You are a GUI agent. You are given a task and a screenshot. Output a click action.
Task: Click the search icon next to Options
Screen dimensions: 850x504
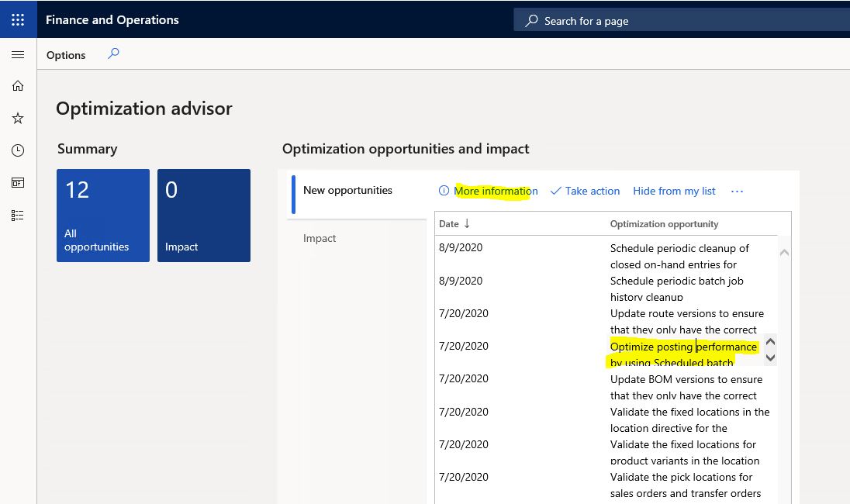point(113,54)
